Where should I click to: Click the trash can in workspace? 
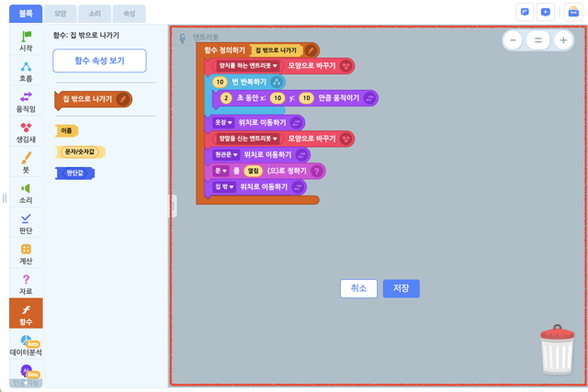(558, 349)
